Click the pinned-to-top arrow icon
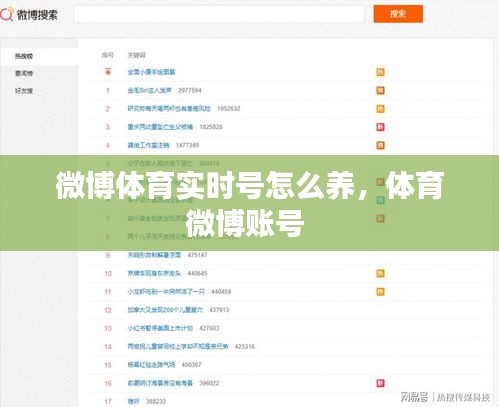Image resolution: width=499 pixels, height=407 pixels. (108, 71)
